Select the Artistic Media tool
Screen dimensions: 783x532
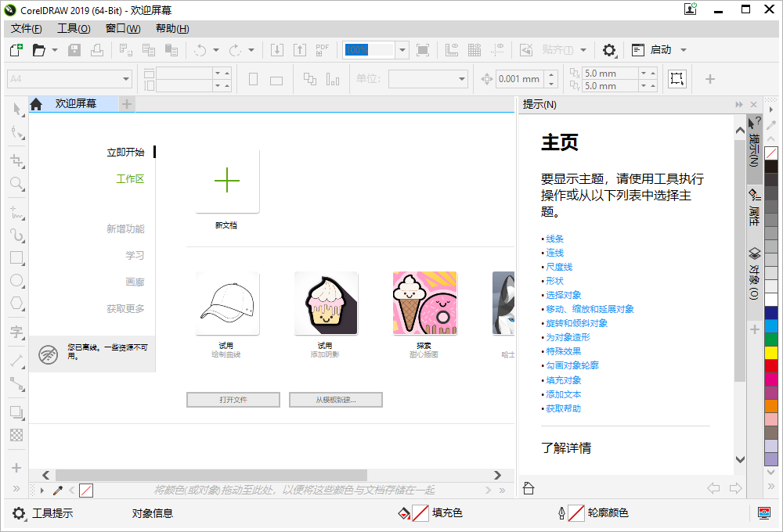(x=17, y=235)
